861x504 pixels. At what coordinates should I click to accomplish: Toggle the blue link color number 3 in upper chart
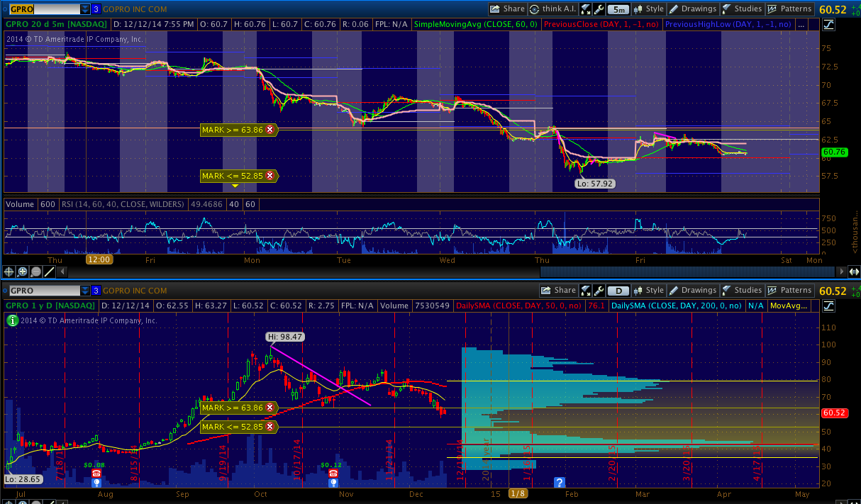pyautogui.click(x=96, y=9)
